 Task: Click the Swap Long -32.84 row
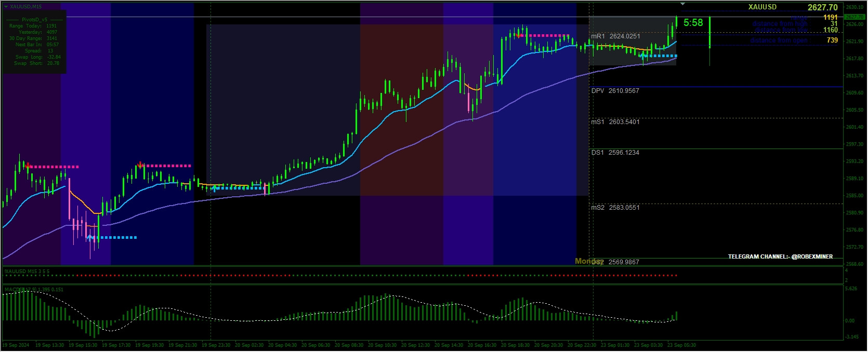(38, 57)
